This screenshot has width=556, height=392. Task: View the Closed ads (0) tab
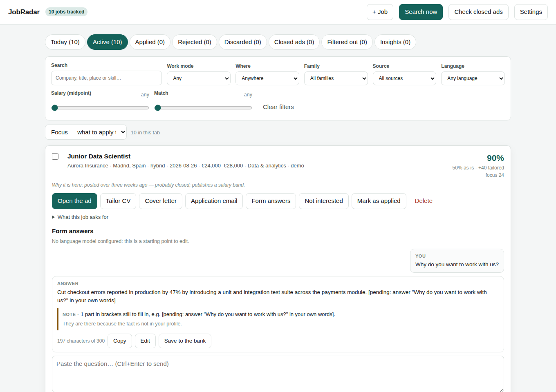point(294,42)
